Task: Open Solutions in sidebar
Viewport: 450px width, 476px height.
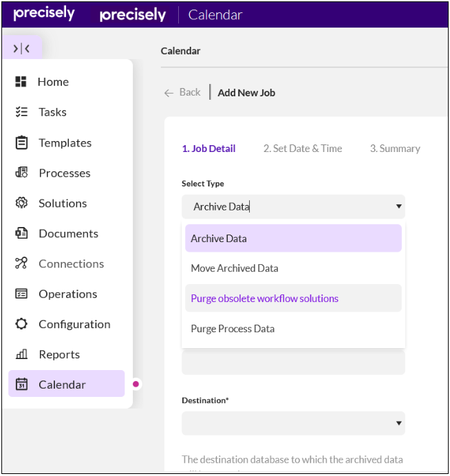Action: [63, 204]
